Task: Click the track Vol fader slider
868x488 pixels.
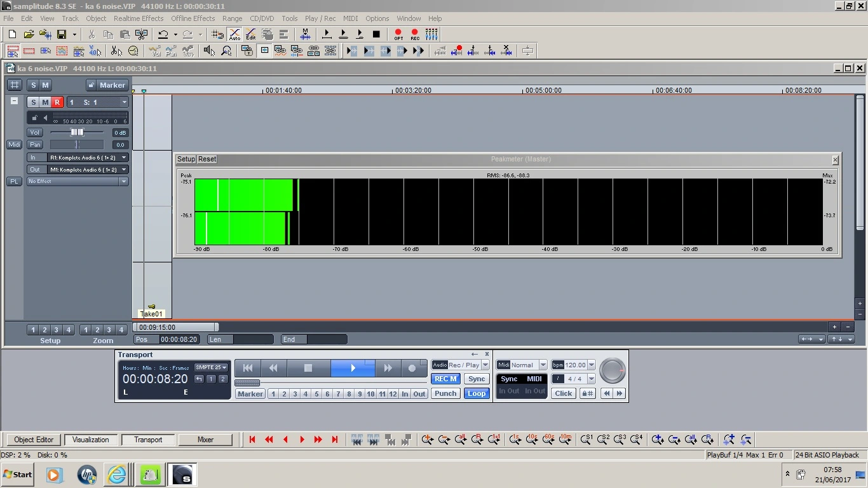Action: [x=77, y=132]
